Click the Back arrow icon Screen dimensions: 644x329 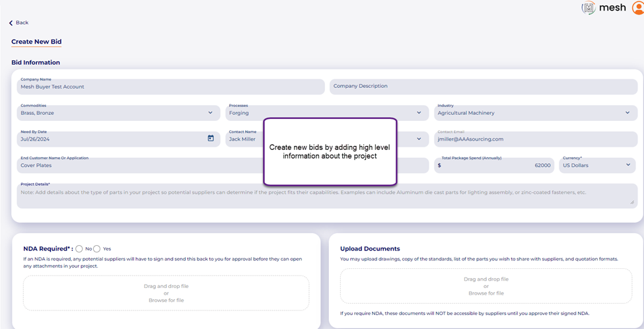pos(11,23)
